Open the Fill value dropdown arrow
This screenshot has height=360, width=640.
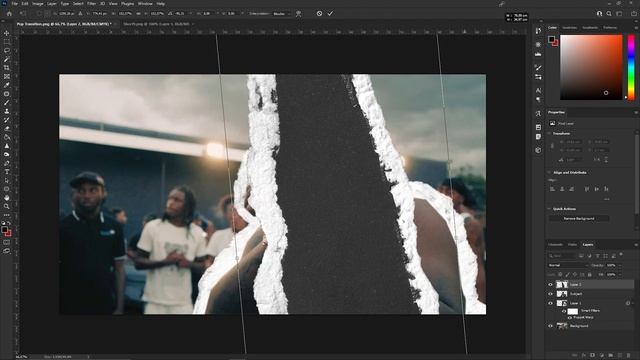coord(620,275)
